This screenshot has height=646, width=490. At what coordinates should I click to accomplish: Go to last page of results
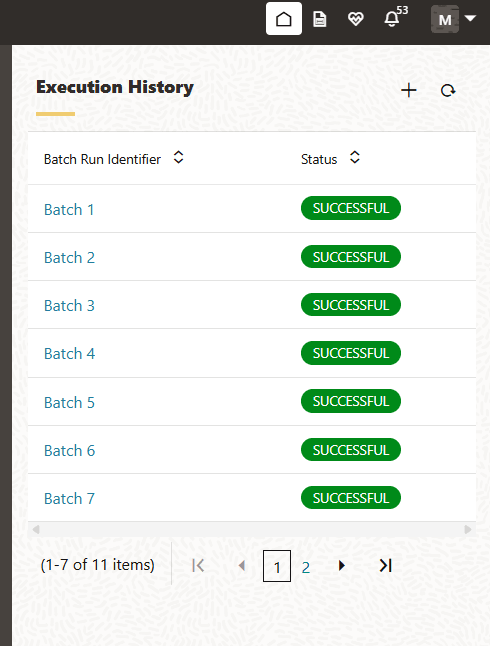pyautogui.click(x=386, y=566)
